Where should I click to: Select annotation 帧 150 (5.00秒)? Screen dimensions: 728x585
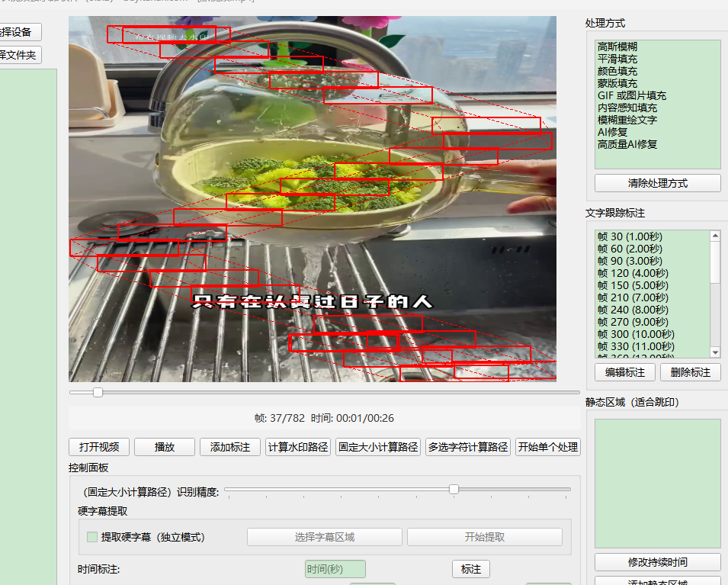[x=633, y=285]
